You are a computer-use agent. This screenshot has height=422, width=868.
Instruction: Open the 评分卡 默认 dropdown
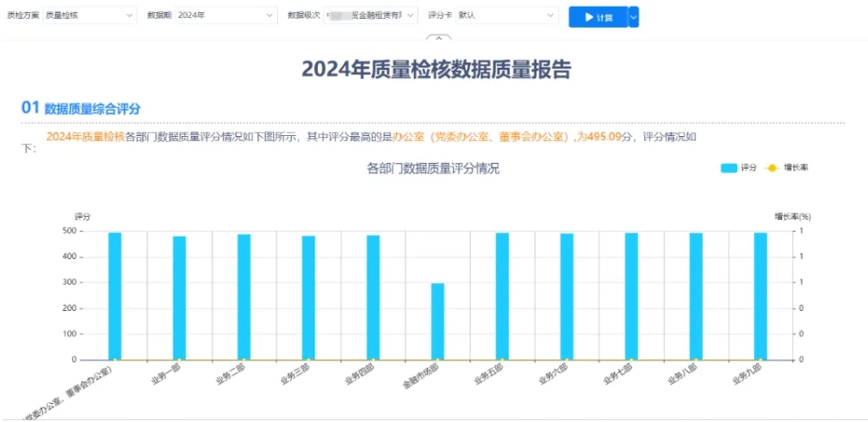pyautogui.click(x=506, y=16)
